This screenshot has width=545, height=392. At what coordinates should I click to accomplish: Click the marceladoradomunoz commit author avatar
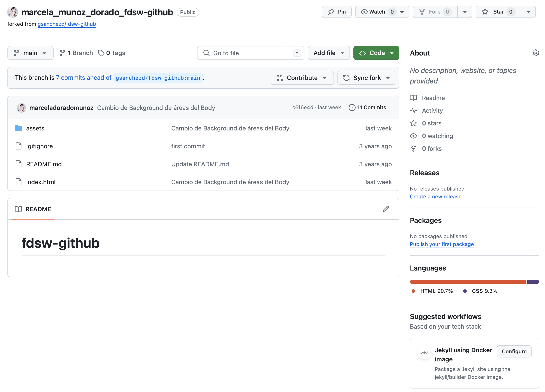coord(21,108)
